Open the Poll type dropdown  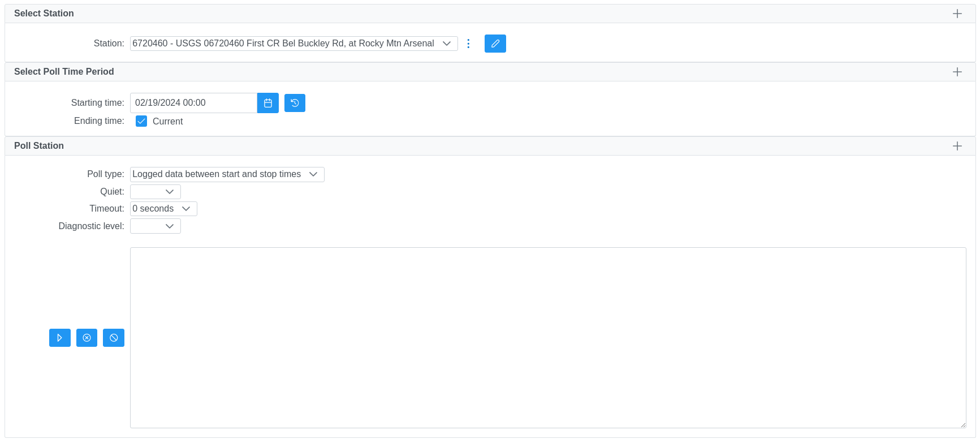point(227,174)
